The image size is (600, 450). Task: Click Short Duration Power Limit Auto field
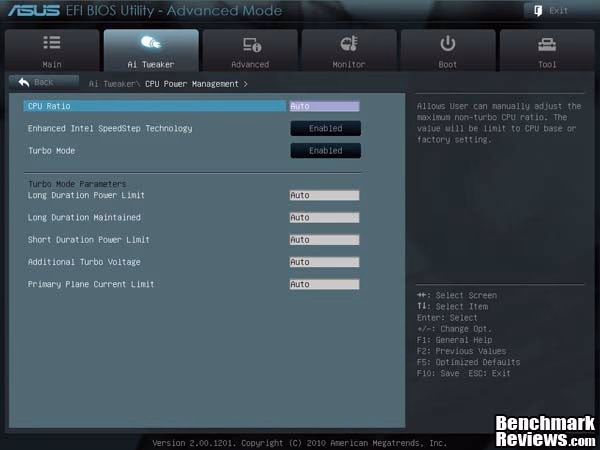[x=324, y=240]
